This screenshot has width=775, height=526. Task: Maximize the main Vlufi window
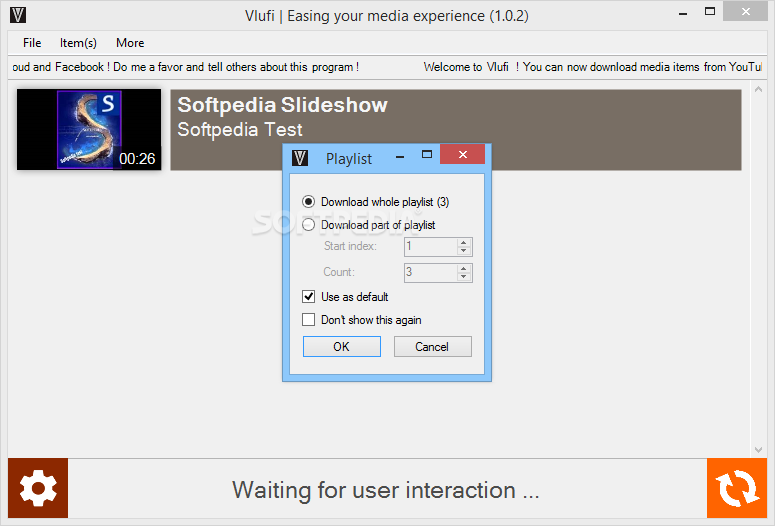click(x=710, y=11)
